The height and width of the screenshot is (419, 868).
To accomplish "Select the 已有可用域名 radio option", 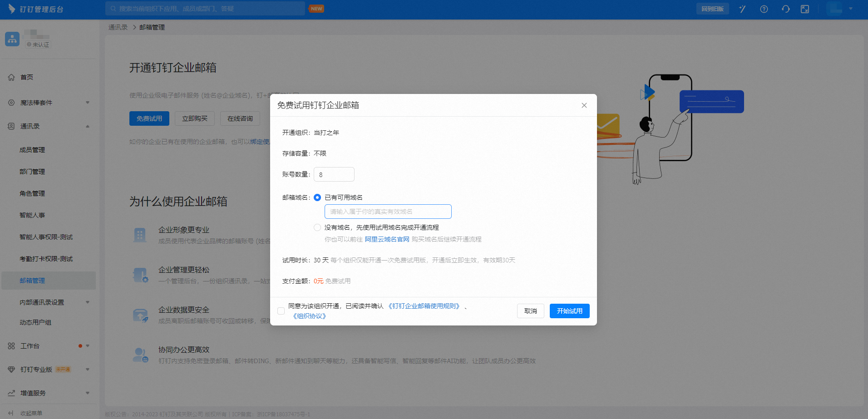I will (x=317, y=197).
